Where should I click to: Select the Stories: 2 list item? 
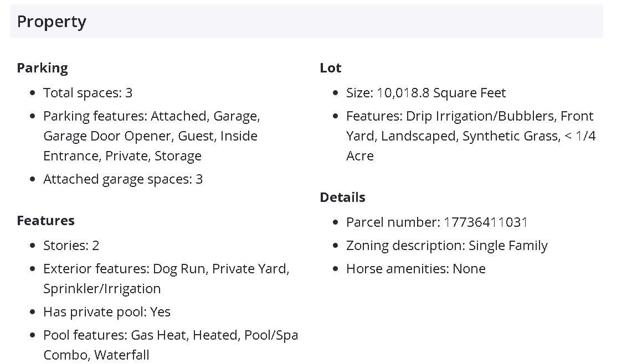click(71, 245)
